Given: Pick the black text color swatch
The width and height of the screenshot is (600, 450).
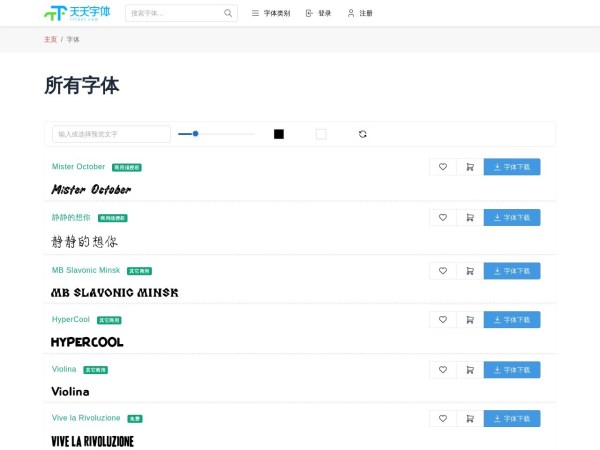Looking at the screenshot, I should click(279, 134).
